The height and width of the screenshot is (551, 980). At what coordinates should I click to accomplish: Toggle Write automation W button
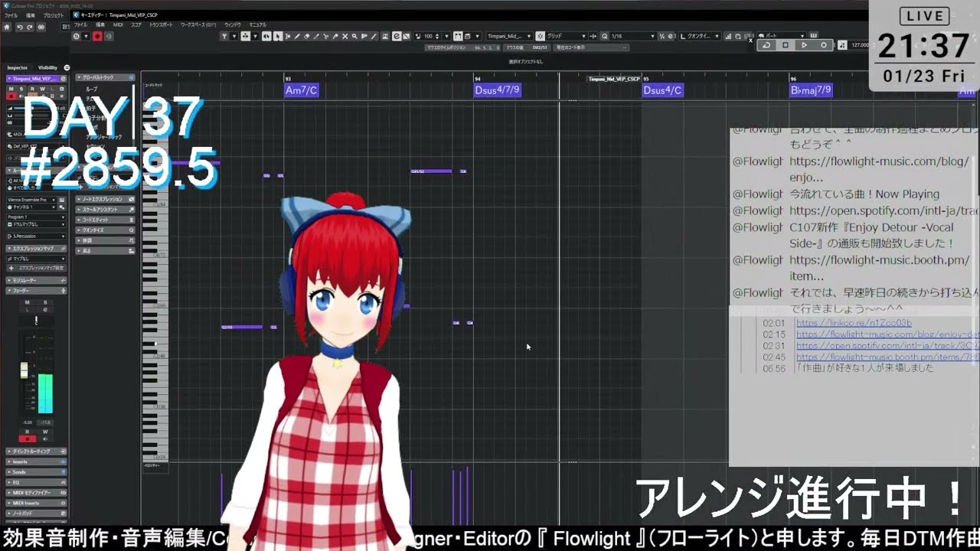tap(43, 89)
